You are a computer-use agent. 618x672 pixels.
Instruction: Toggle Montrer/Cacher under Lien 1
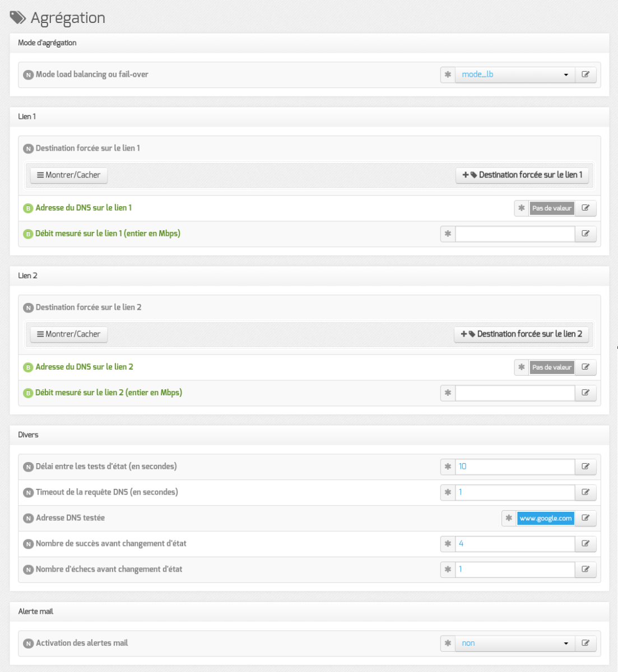(x=69, y=175)
